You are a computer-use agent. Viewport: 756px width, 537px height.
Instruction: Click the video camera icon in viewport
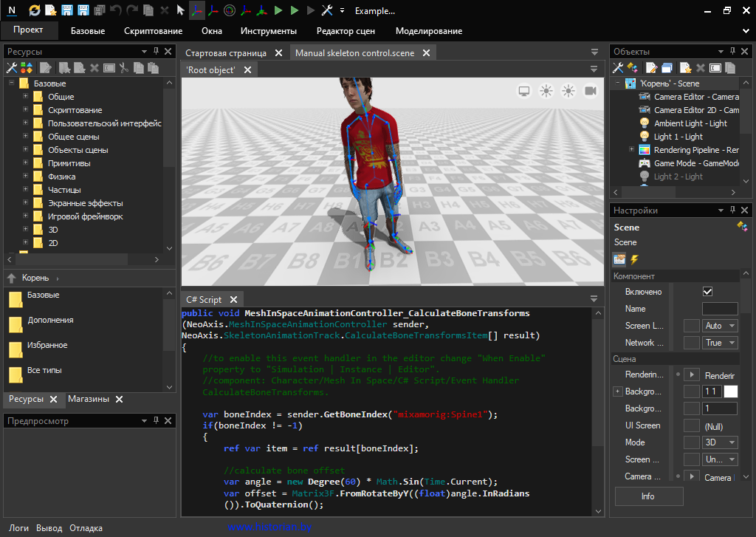point(591,91)
